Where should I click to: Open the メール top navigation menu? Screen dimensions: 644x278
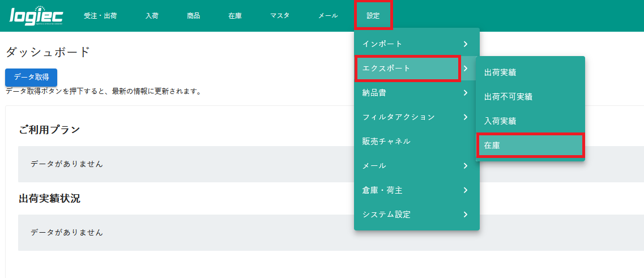(x=328, y=16)
